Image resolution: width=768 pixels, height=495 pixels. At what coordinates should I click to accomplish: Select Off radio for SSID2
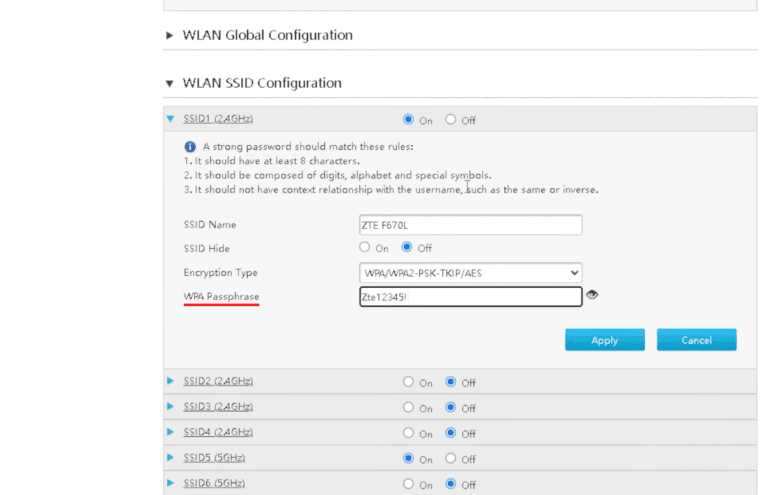451,382
